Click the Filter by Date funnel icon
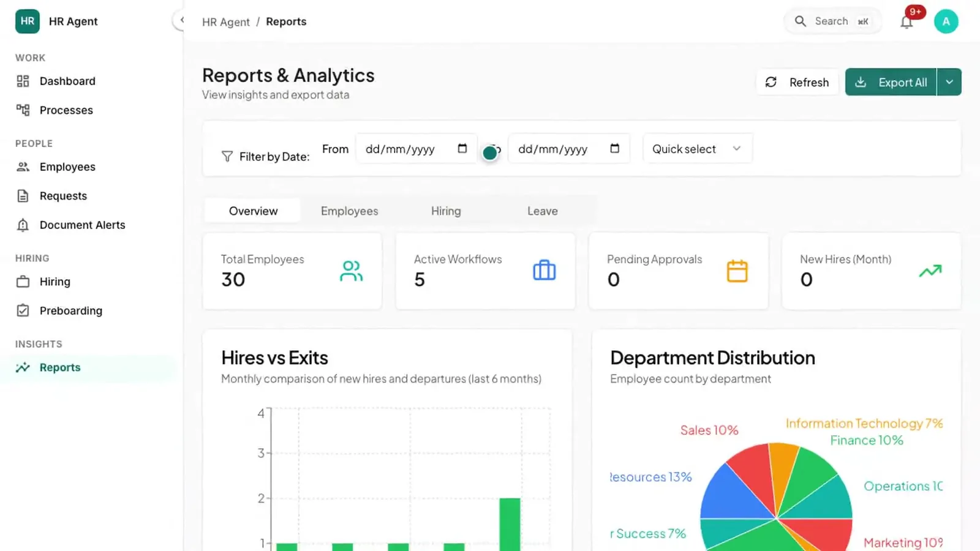This screenshot has width=980, height=551. [x=227, y=157]
